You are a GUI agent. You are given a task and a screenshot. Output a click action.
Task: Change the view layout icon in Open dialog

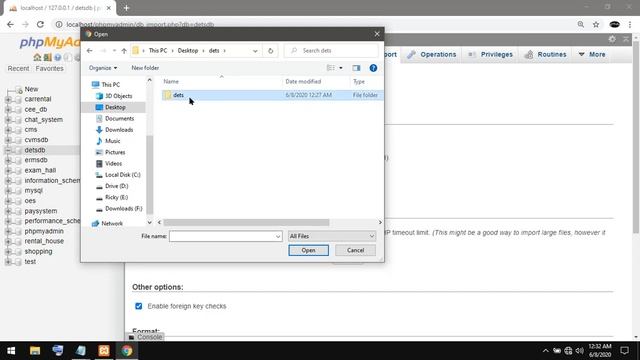pos(331,68)
